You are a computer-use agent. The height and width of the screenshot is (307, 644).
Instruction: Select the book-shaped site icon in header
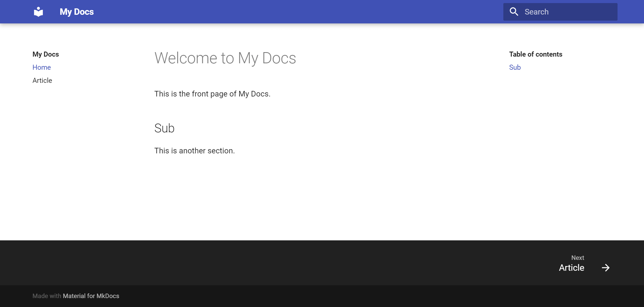pos(38,11)
